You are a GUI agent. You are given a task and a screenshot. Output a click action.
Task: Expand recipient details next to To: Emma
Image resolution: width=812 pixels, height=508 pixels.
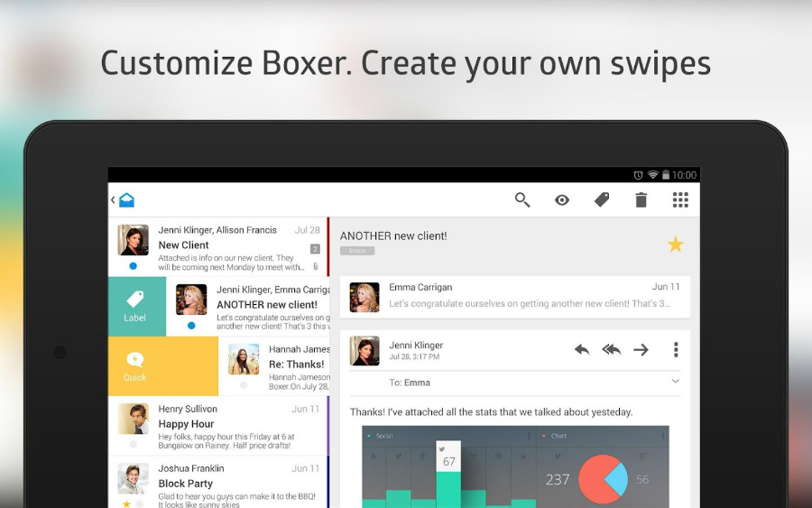pyautogui.click(x=675, y=382)
